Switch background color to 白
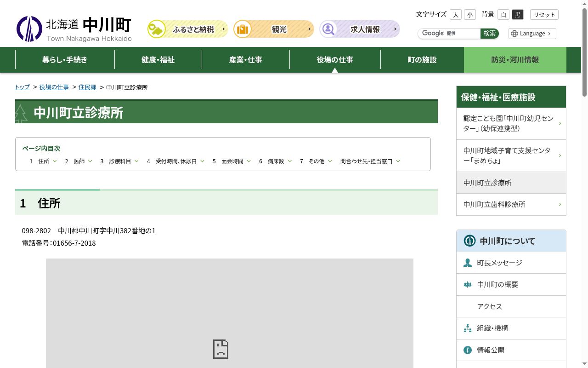The height and width of the screenshot is (368, 588). pos(503,15)
